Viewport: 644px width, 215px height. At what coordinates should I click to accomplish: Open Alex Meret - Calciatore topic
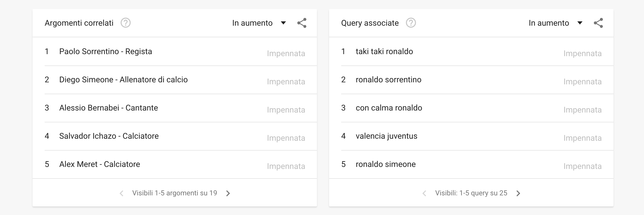[x=100, y=164]
